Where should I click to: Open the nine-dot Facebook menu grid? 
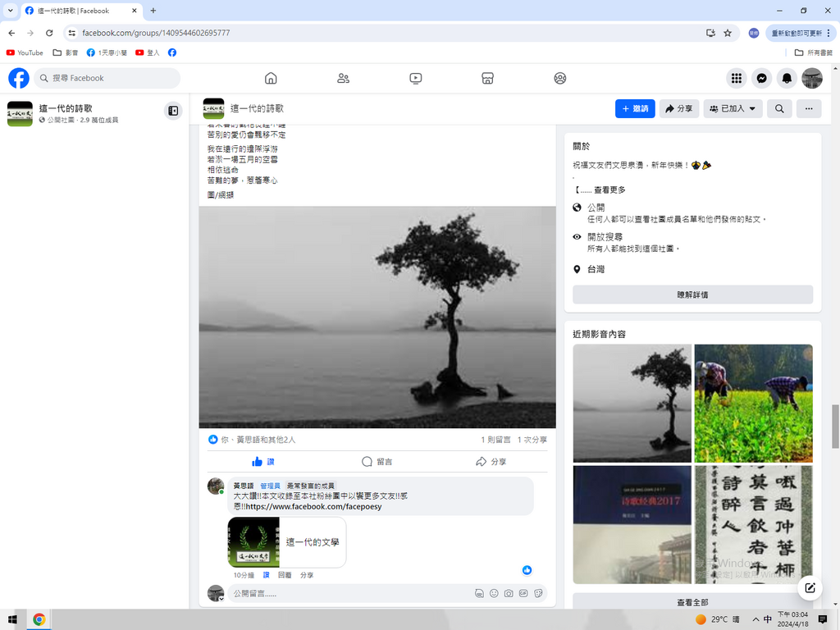click(737, 78)
